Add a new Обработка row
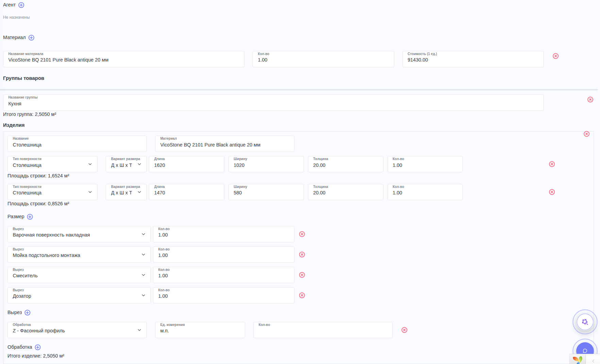This screenshot has height=364, width=600. 38,347
